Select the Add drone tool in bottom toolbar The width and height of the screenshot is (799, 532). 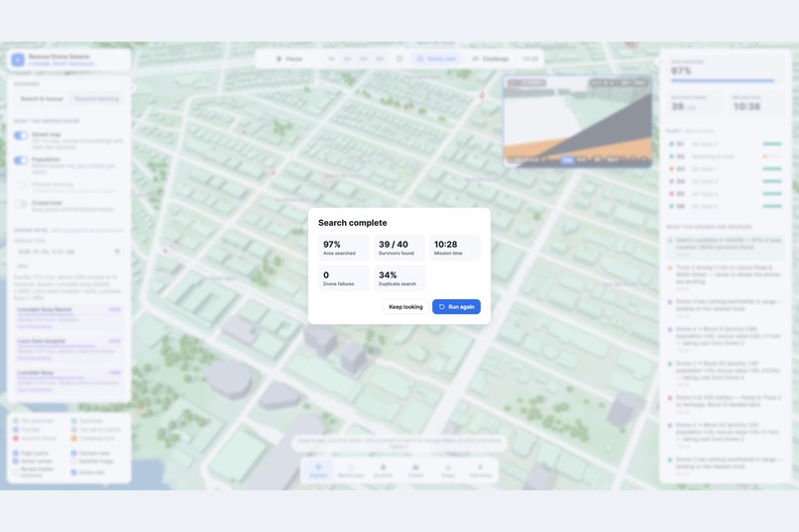tap(480, 470)
